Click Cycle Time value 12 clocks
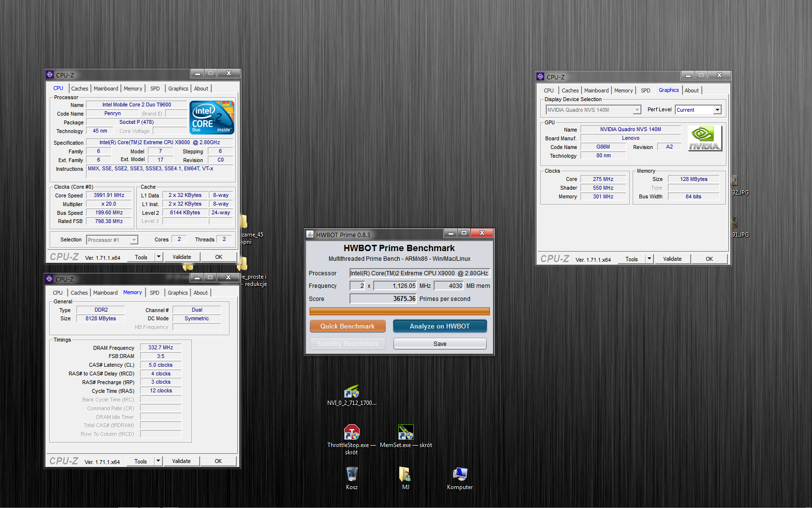This screenshot has height=508, width=812. pyautogui.click(x=160, y=390)
